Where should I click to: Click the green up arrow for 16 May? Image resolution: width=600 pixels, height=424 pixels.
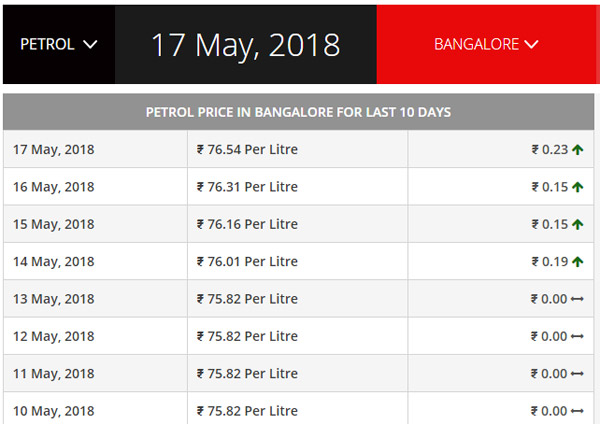(x=578, y=187)
